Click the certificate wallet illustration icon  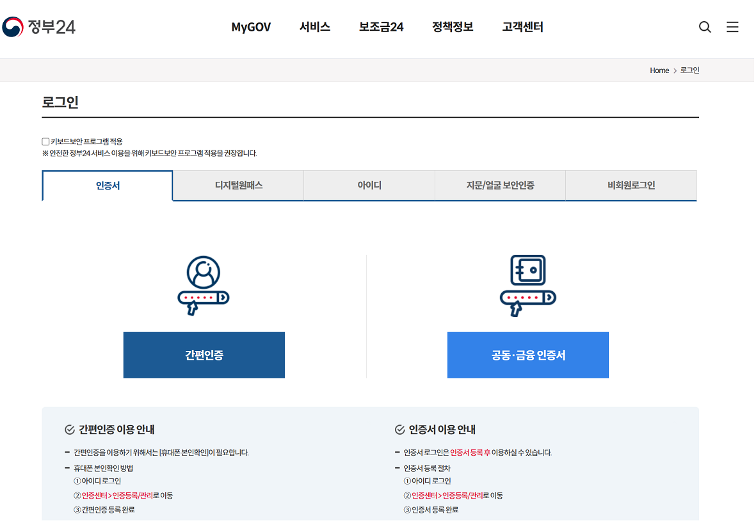527,269
